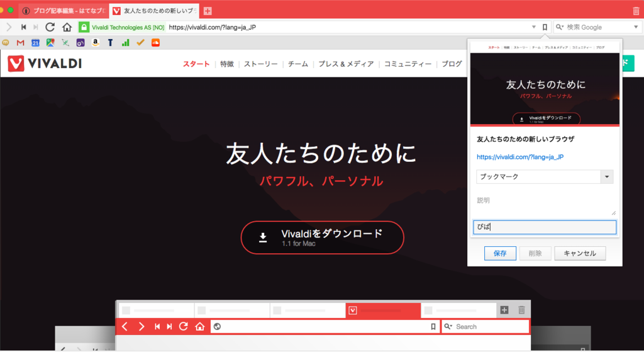Viewport: 644px width, 352px height.
Task: Click the URL https://vivaldi.com/?lang=ja_JP in address bar
Action: pos(213,27)
